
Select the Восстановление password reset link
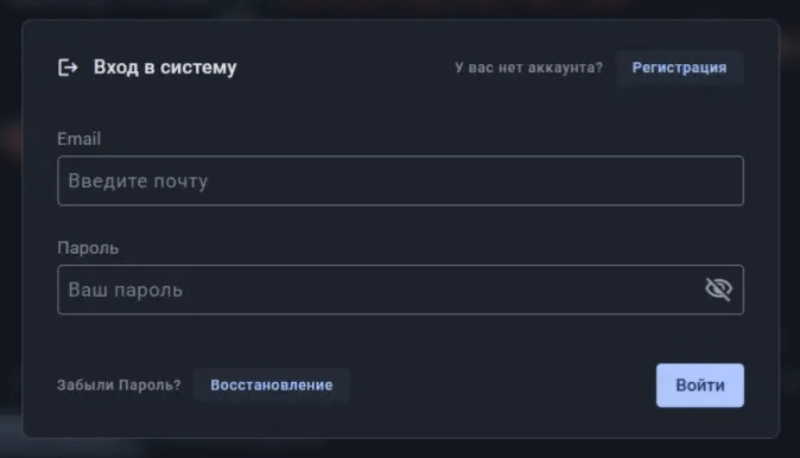coord(271,385)
